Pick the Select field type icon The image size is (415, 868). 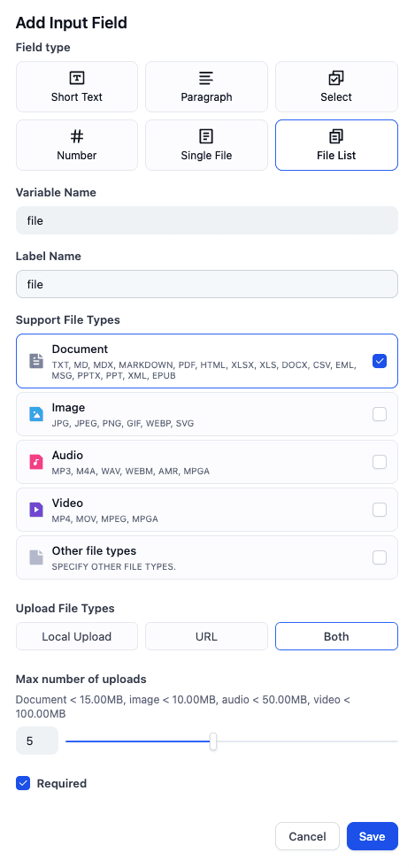pyautogui.click(x=336, y=78)
